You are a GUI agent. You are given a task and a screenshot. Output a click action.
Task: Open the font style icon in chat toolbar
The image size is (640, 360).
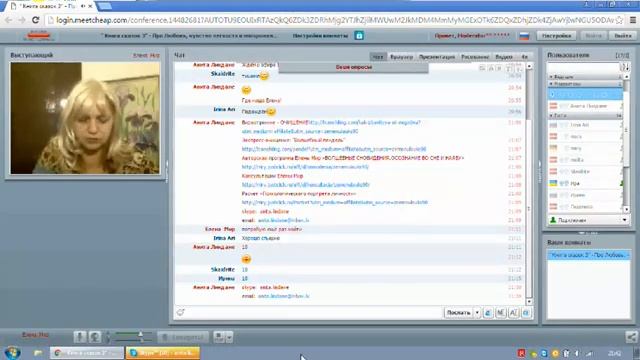tap(513, 313)
